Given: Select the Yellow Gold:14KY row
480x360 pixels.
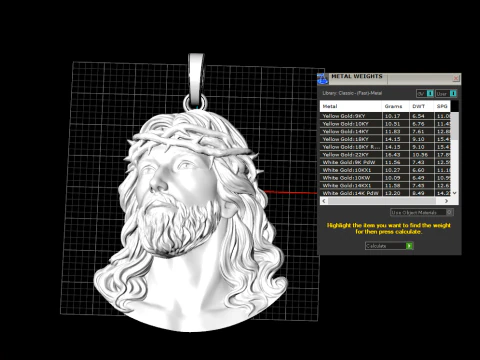Looking at the screenshot, I should click(x=385, y=131).
